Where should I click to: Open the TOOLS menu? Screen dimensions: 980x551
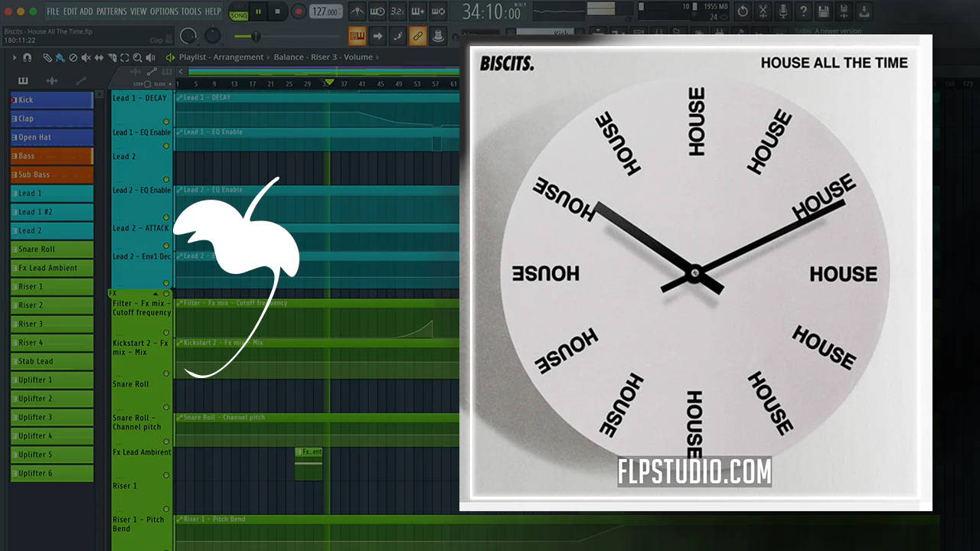(191, 11)
